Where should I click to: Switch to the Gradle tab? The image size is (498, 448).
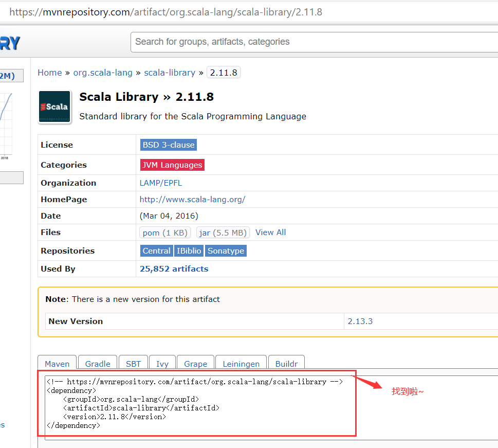point(98,363)
